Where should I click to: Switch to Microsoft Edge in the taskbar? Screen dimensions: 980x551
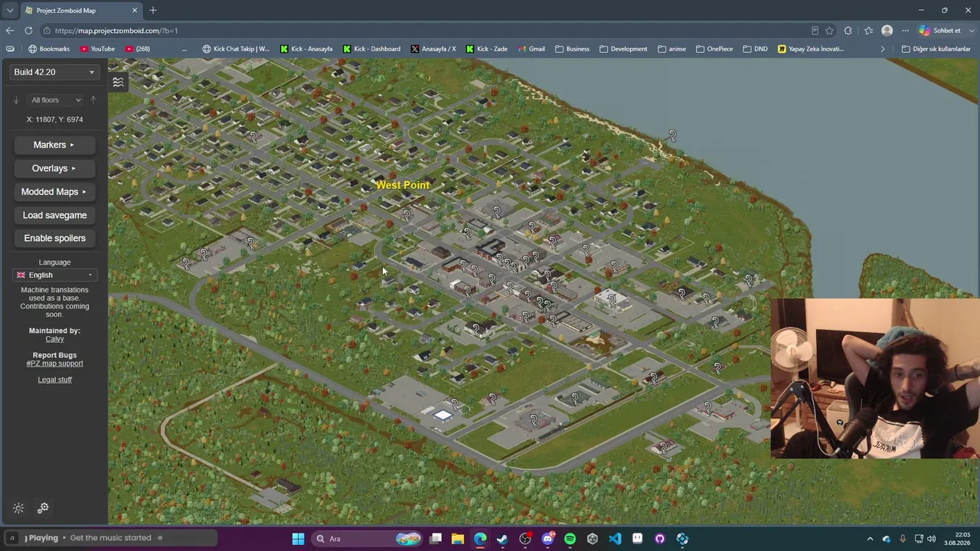click(x=480, y=539)
